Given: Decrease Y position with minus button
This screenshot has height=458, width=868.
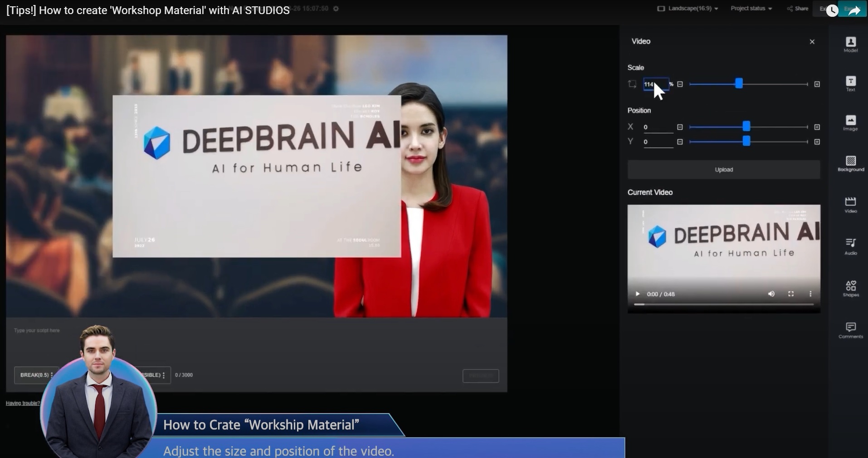Looking at the screenshot, I should [680, 142].
